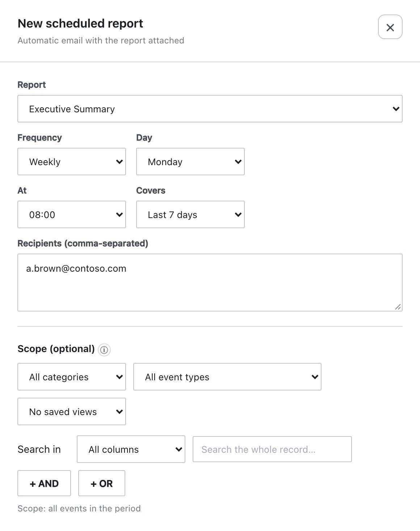
Task: Open the Covers dropdown Last 7 days
Action: coord(190,214)
